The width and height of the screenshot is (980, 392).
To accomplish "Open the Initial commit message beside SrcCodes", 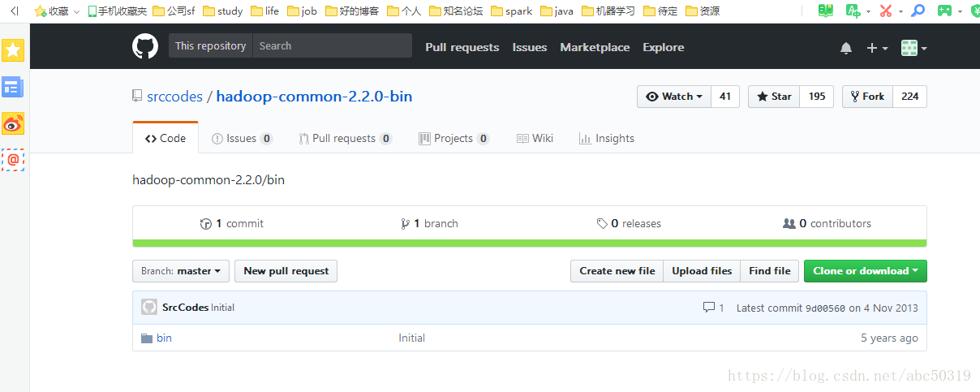I will point(223,308).
